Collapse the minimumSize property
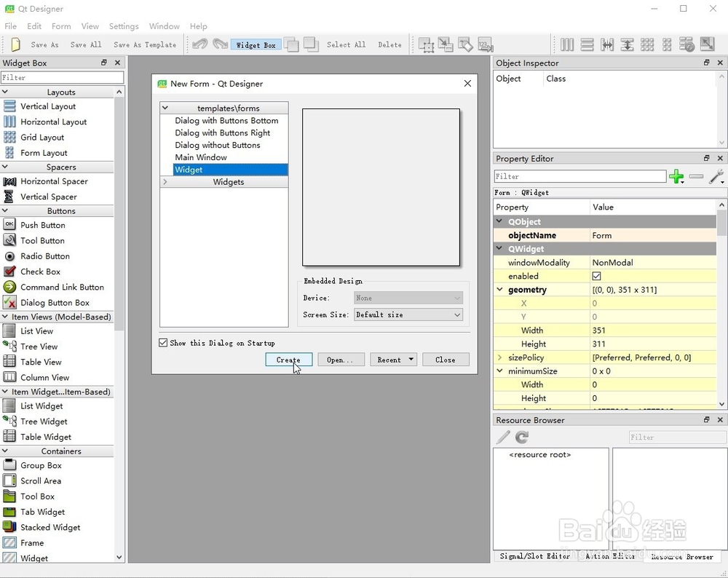Viewport: 728px width, 578px height. tap(500, 371)
